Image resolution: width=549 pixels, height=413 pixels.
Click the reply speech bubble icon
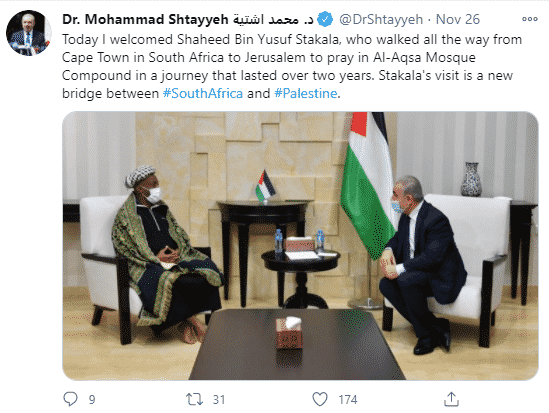pos(70,399)
